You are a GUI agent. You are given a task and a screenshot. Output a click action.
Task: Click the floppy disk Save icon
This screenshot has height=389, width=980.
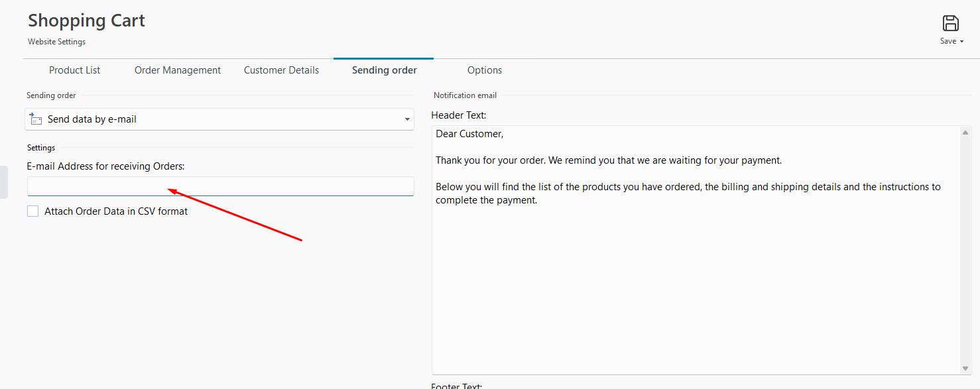coord(951,23)
